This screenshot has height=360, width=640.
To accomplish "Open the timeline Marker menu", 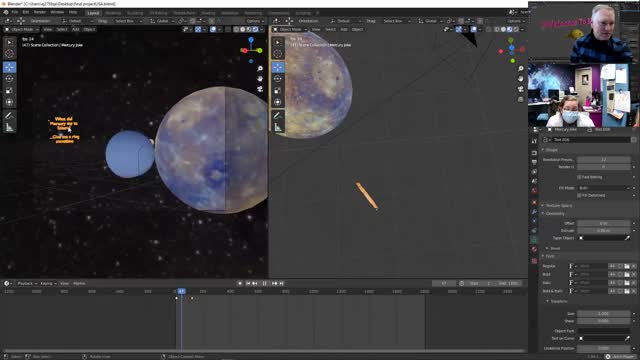I will tap(79, 283).
